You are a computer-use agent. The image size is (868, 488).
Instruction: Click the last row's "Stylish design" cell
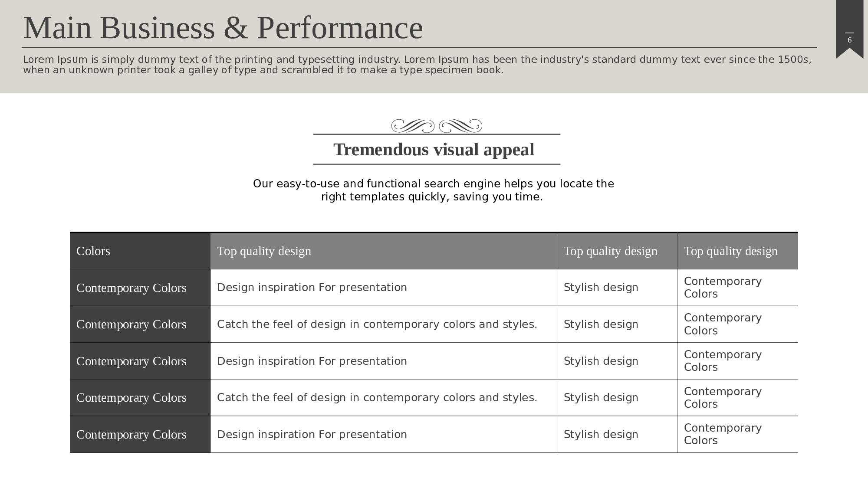coord(617,434)
